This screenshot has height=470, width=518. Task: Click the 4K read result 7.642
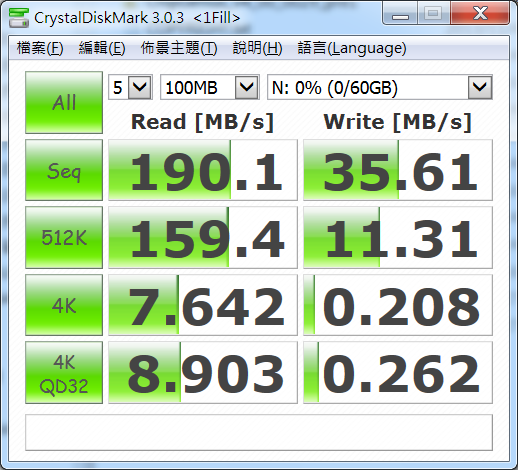coord(203,305)
